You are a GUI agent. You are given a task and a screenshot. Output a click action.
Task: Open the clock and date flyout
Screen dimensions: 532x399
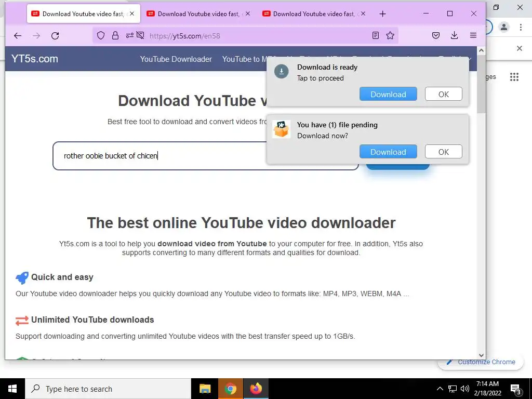487,389
